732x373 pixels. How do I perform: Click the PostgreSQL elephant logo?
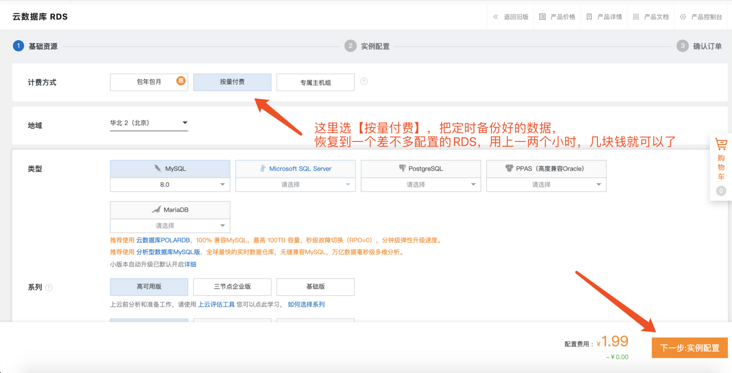[402, 168]
